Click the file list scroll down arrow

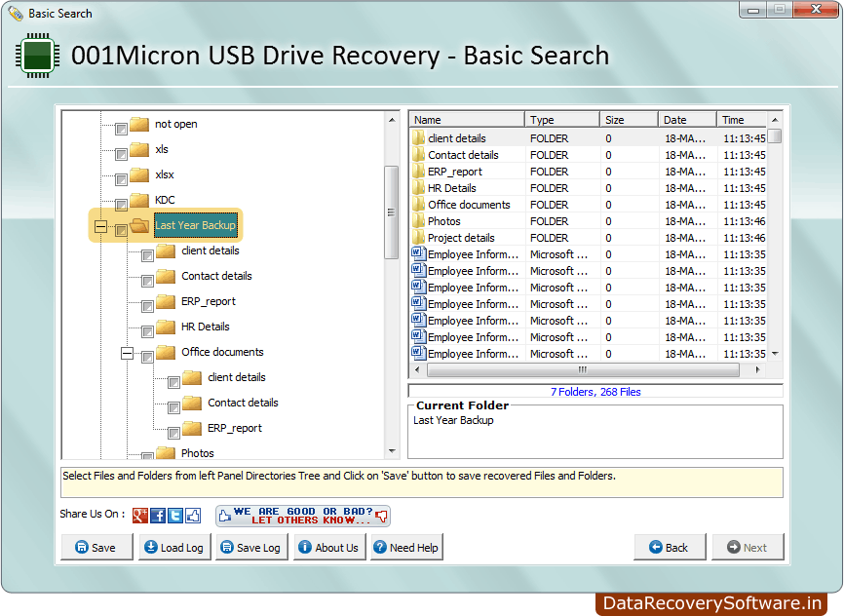775,354
